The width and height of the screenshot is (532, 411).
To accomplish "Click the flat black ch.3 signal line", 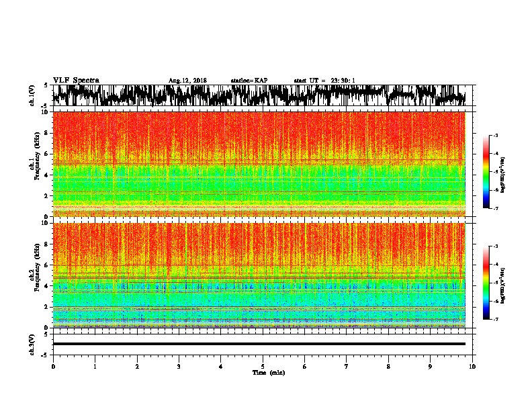I will click(x=259, y=344).
